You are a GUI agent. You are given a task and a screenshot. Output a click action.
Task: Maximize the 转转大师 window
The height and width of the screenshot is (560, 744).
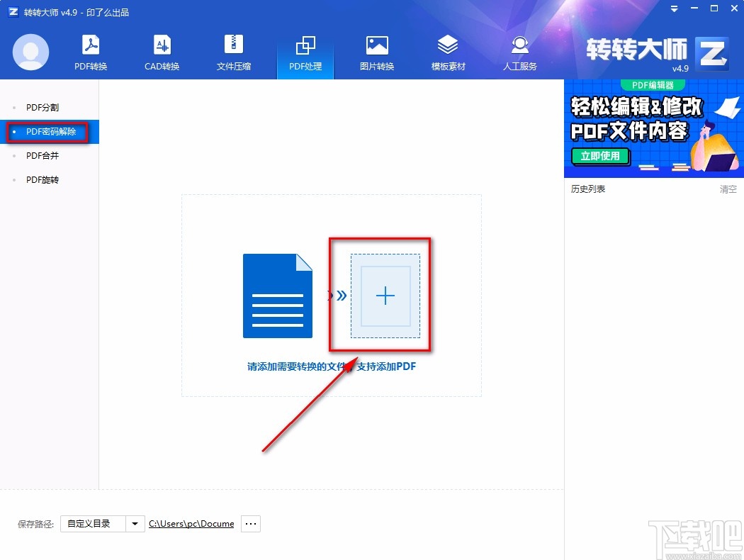pyautogui.click(x=714, y=9)
